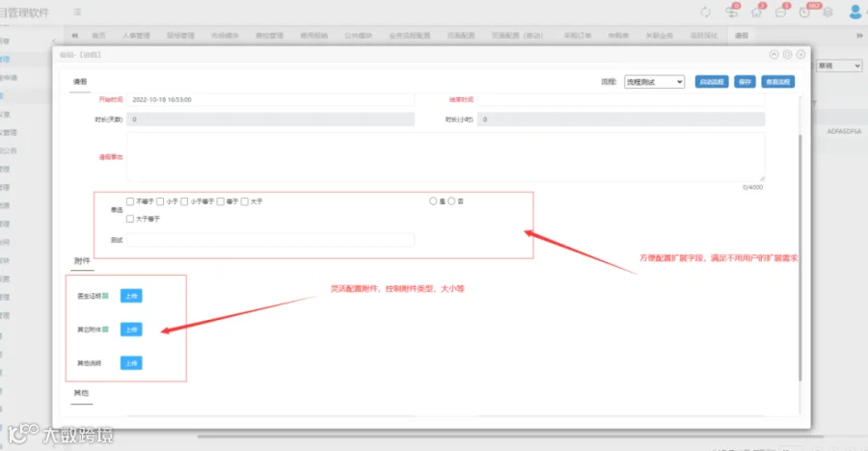The image size is (868, 451).
Task: Open the home icon with the notification badge
Action: coord(756,13)
